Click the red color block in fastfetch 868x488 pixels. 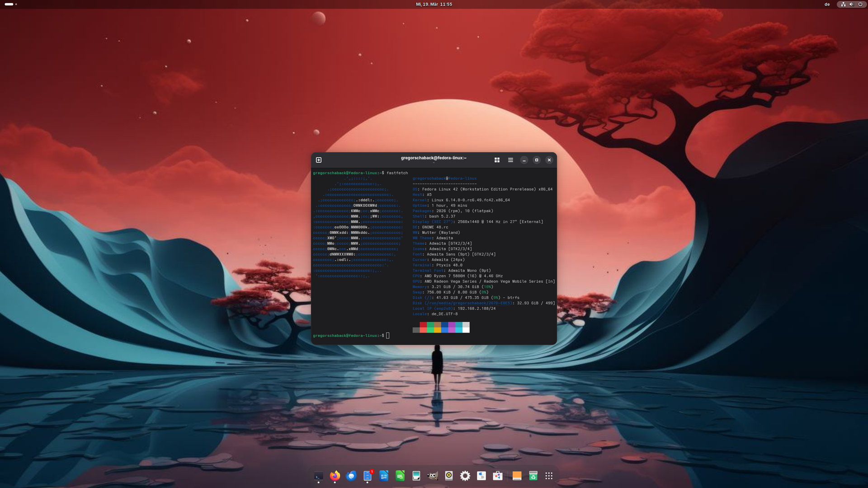[423, 325]
